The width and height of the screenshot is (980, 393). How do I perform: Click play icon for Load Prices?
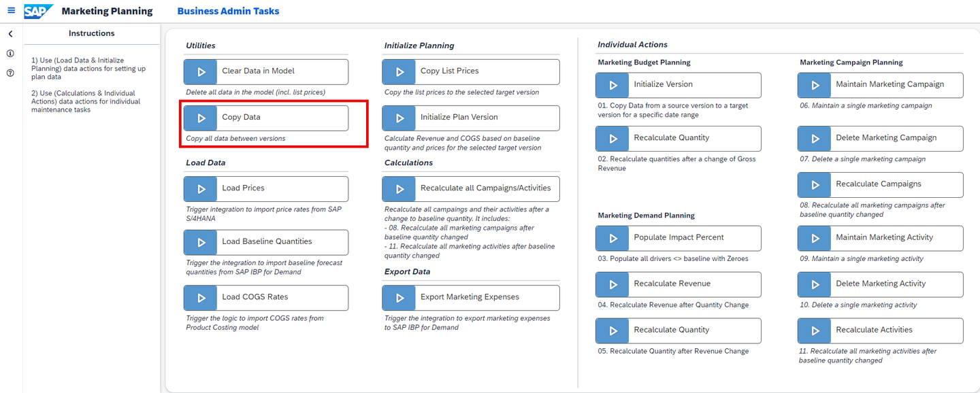[201, 188]
